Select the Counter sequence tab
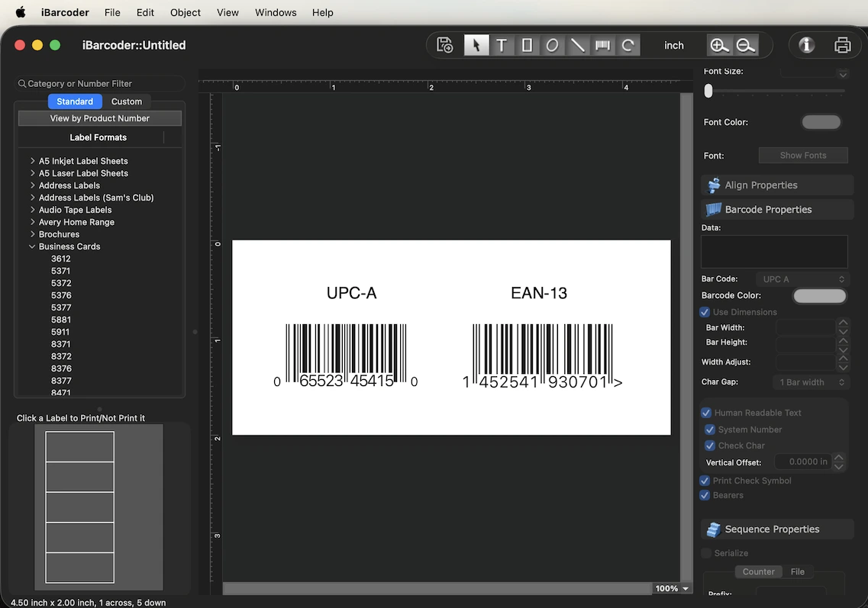Image resolution: width=868 pixels, height=608 pixels. (x=758, y=571)
